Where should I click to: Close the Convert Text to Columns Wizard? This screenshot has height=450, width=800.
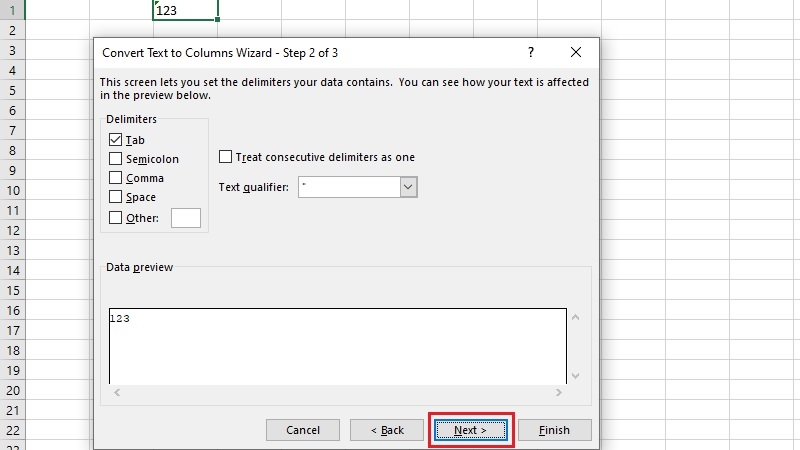(x=576, y=52)
